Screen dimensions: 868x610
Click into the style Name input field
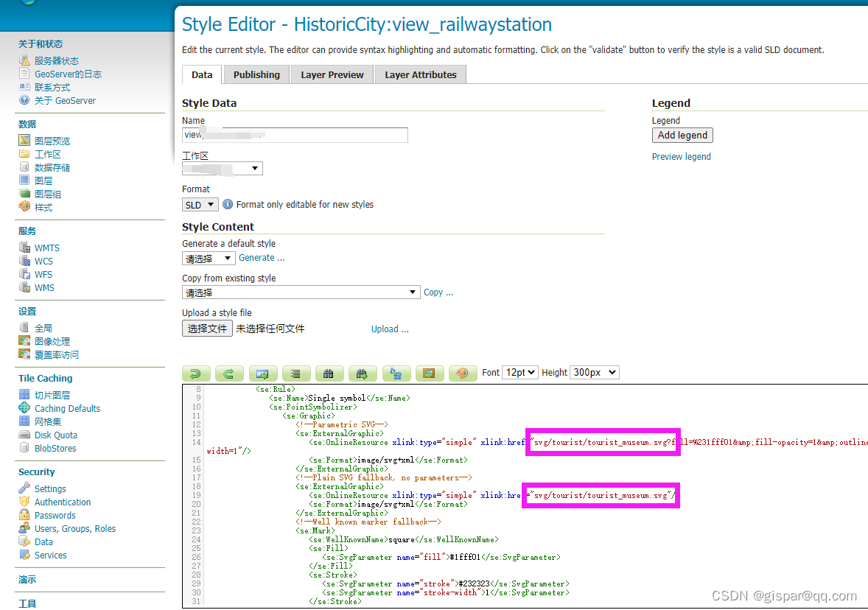pos(295,135)
